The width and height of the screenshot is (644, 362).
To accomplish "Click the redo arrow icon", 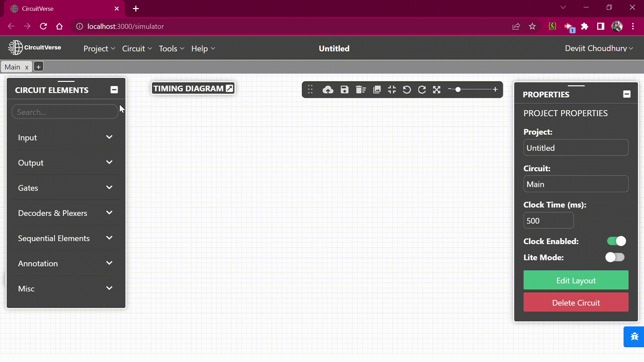I will coord(422,90).
